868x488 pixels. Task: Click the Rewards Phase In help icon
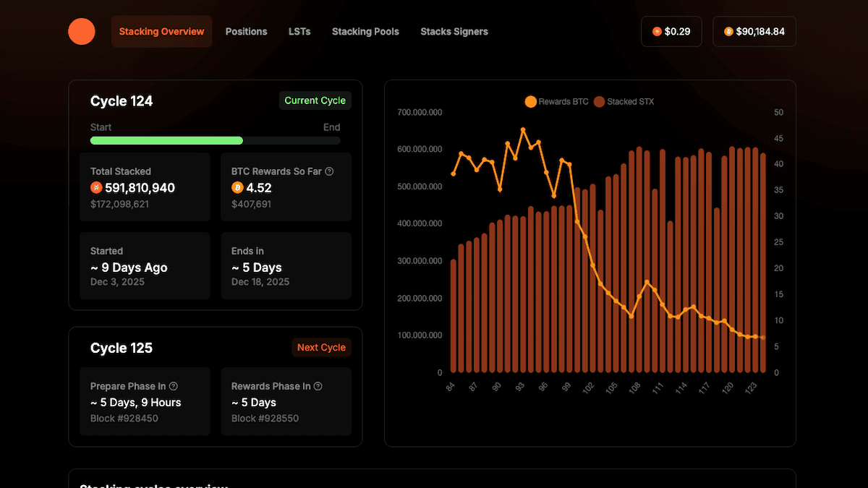pos(317,386)
